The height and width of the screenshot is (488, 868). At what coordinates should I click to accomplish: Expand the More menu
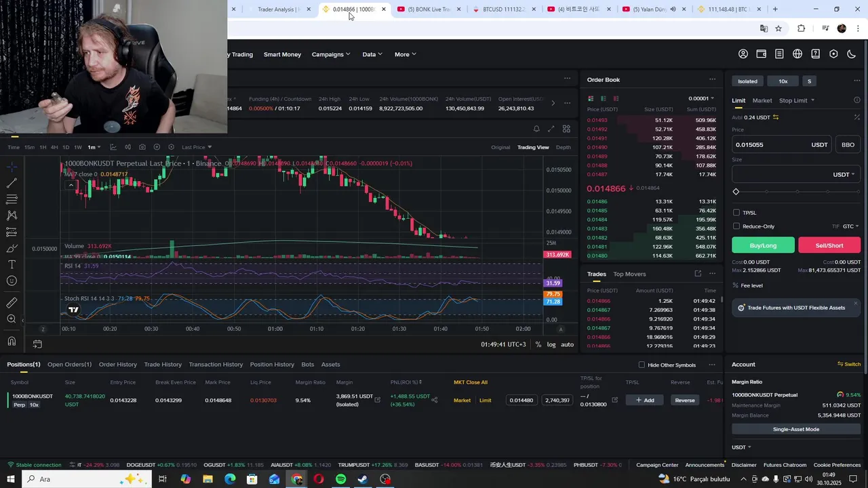point(406,54)
